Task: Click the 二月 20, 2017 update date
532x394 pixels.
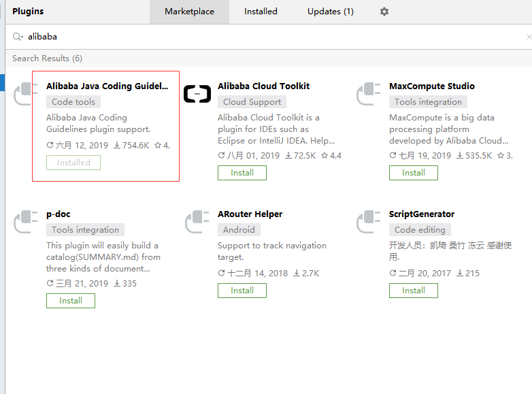Action: pyautogui.click(x=420, y=274)
